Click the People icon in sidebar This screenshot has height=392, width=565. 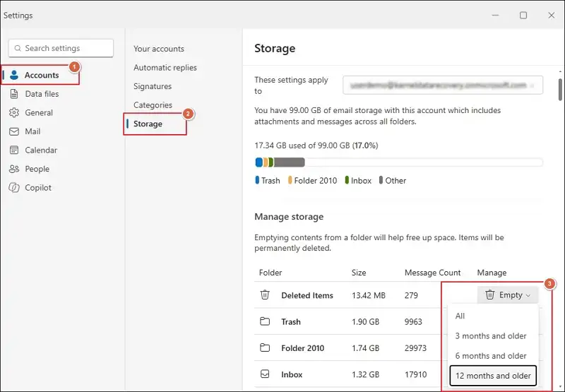[x=14, y=169]
